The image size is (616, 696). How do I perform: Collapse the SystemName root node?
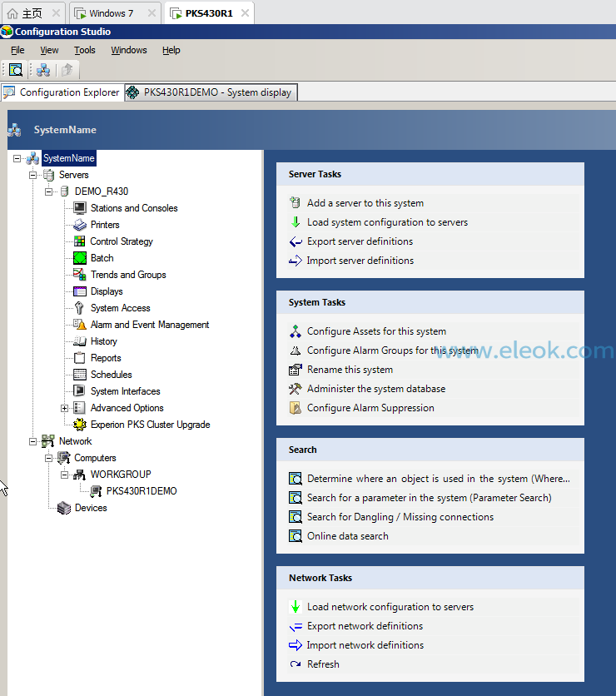[x=17, y=158]
